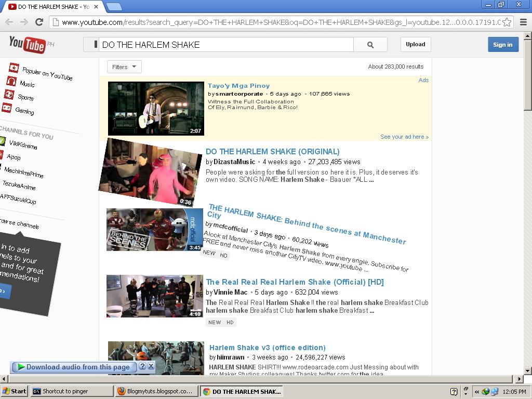Click the smartcorporate channel name
Image resolution: width=532 pixels, height=399 pixels.
(x=239, y=94)
